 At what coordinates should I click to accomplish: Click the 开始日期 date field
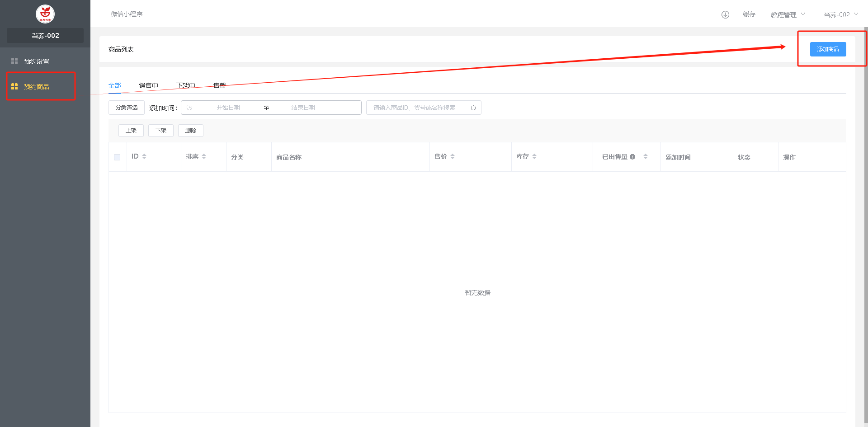point(228,108)
